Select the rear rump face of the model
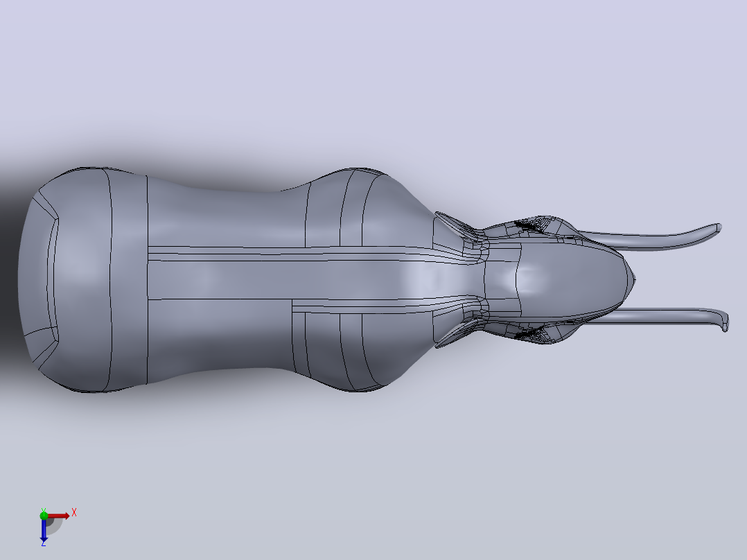The image size is (747, 560). 36,281
